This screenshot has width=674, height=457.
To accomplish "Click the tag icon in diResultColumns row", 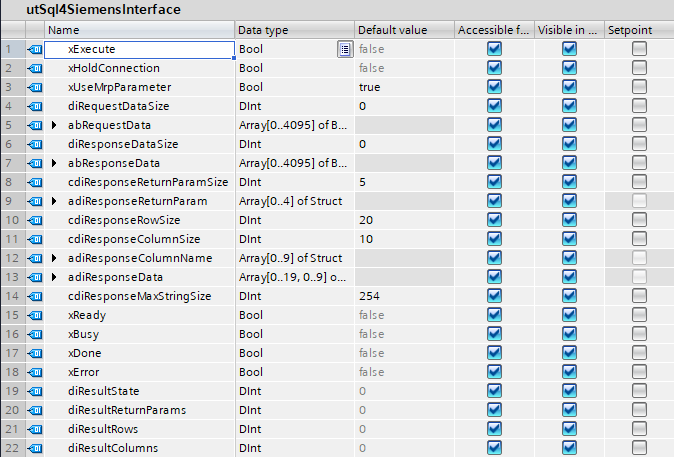I will click(x=35, y=448).
